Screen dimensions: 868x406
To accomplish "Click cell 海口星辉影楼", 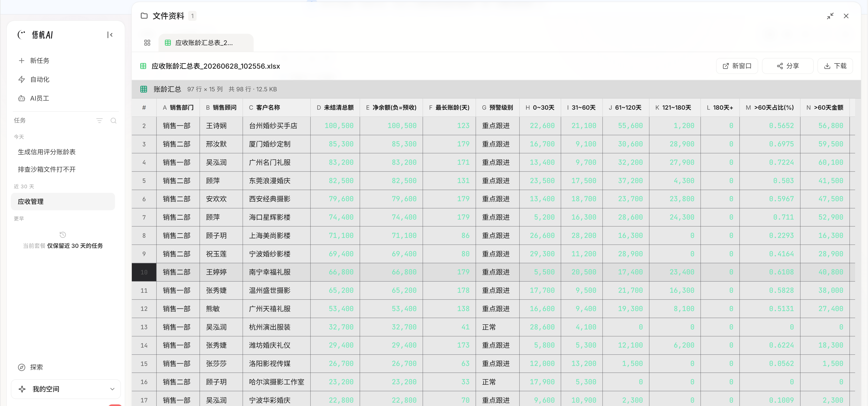I will (x=276, y=217).
